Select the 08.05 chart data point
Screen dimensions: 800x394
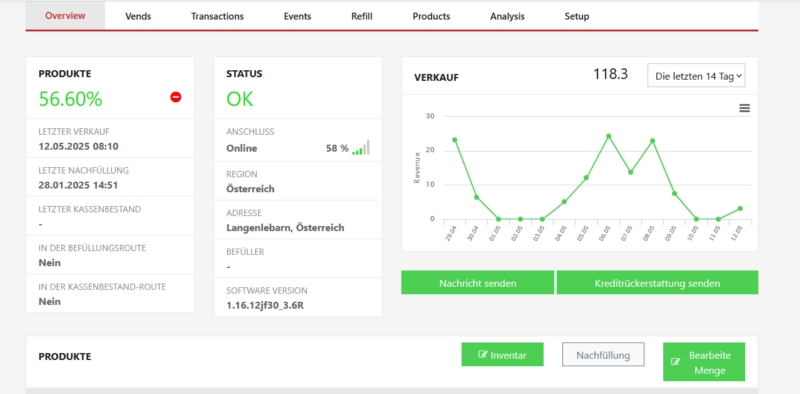tap(652, 141)
